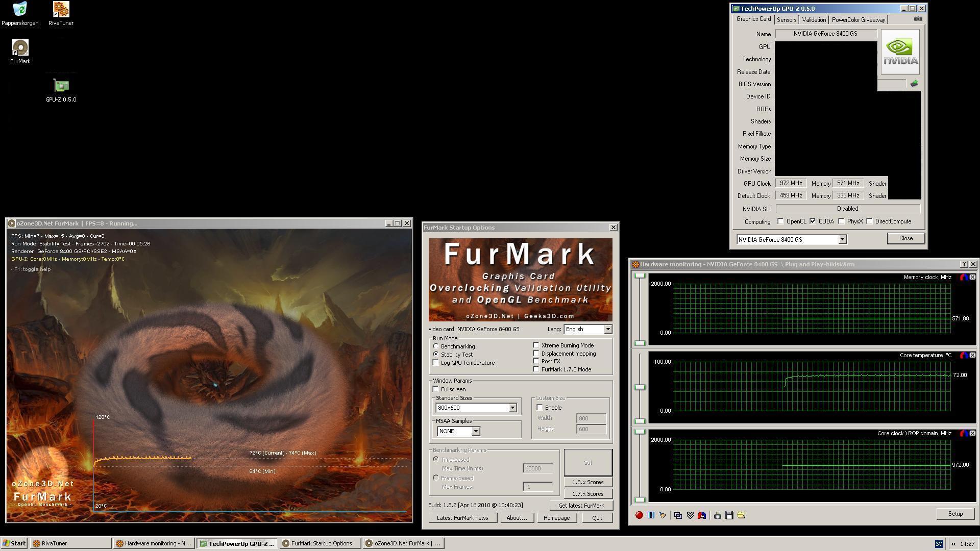The width and height of the screenshot is (980, 551).
Task: Open the Validation tab in GPU-Z
Action: 814,20
